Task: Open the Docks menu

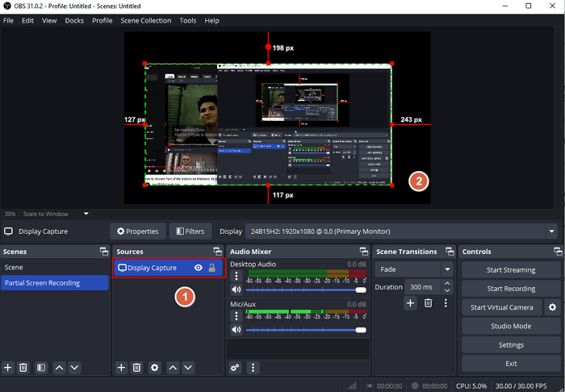Action: pyautogui.click(x=74, y=20)
